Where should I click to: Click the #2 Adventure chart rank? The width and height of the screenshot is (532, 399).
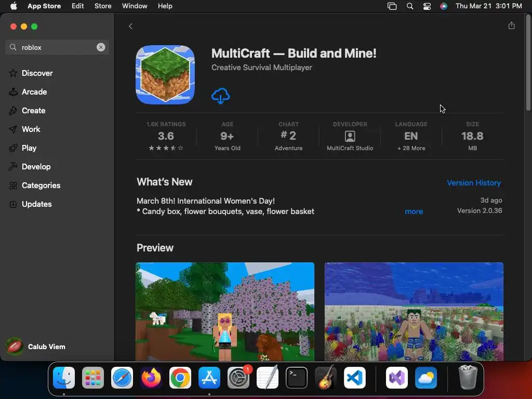pos(288,136)
